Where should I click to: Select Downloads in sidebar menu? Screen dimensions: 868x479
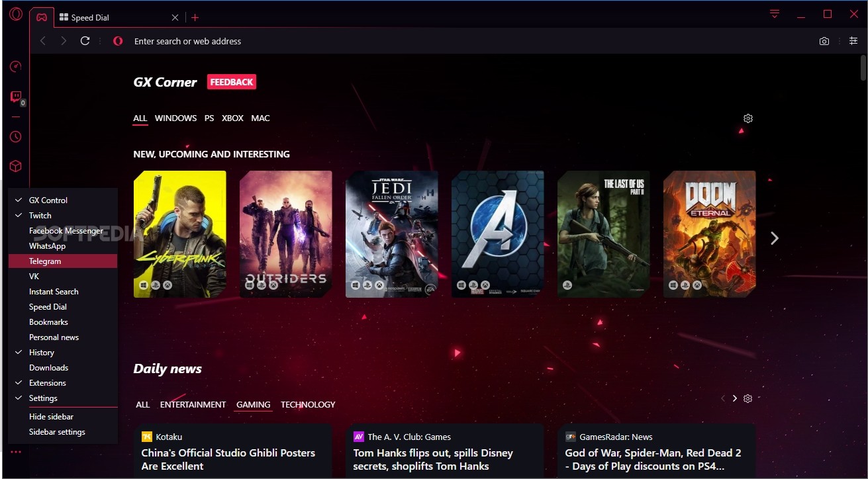click(63, 368)
